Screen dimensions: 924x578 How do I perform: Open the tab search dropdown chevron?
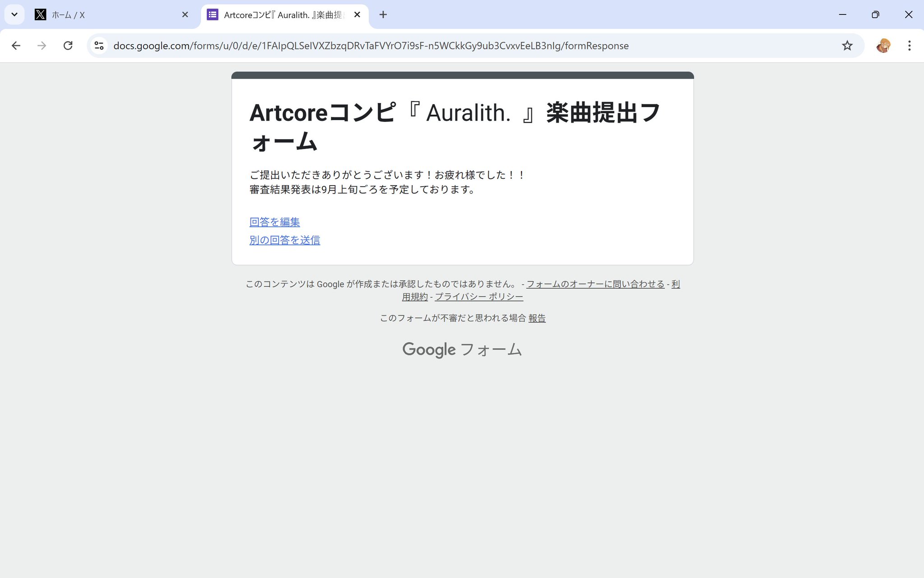pos(14,14)
